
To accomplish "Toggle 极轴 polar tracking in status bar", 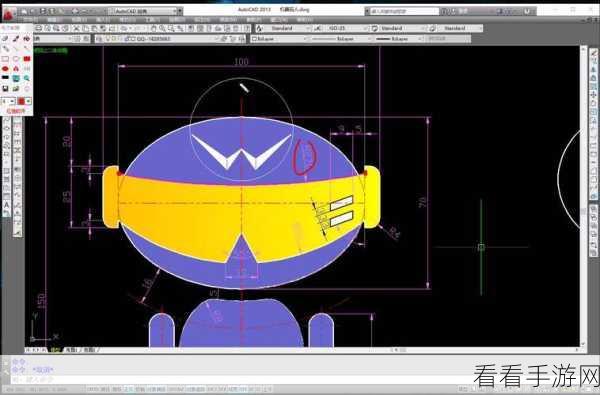I will 140,389.
